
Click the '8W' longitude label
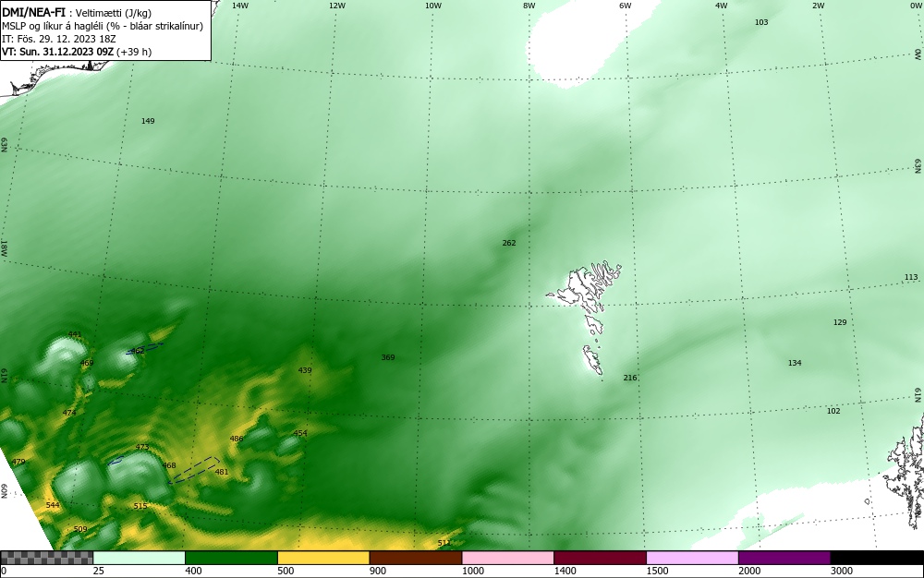[529, 6]
